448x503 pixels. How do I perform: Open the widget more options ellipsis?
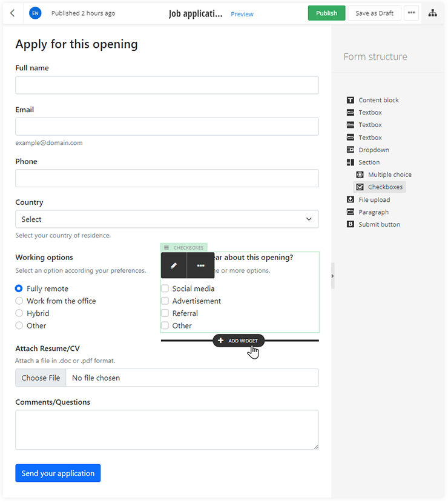(x=201, y=265)
